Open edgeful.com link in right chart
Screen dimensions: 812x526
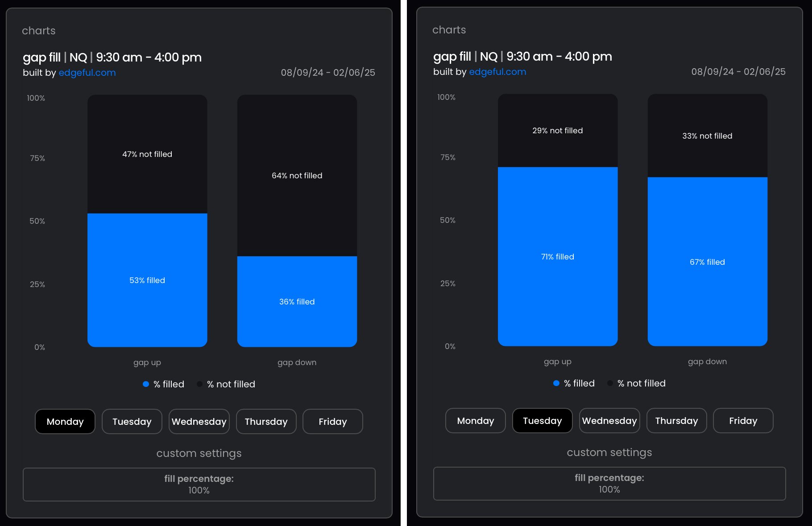tap(497, 72)
